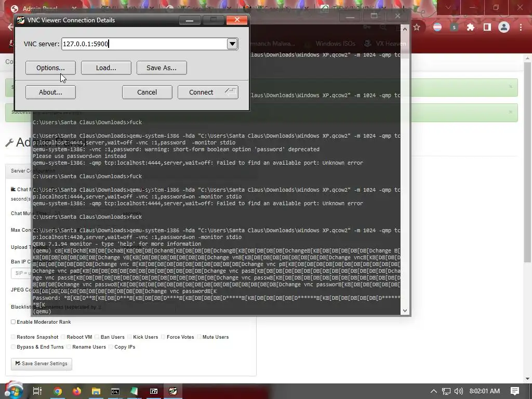
Task: Click the Admin Panel page scrollbar thumb
Action: click(527, 162)
